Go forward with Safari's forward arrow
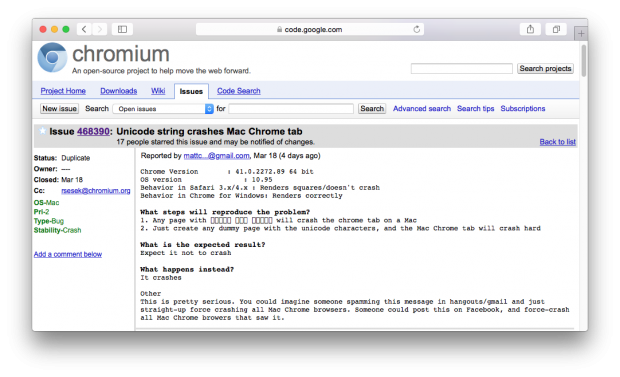This screenshot has height=377, width=620. [x=100, y=29]
